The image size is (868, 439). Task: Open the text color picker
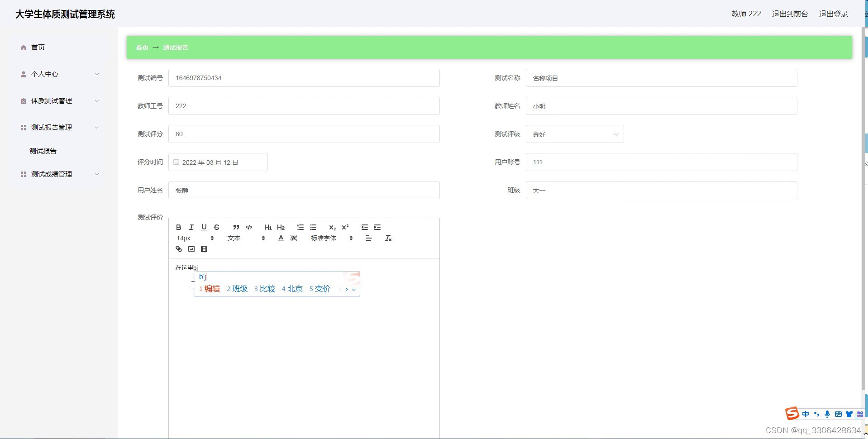pos(281,238)
